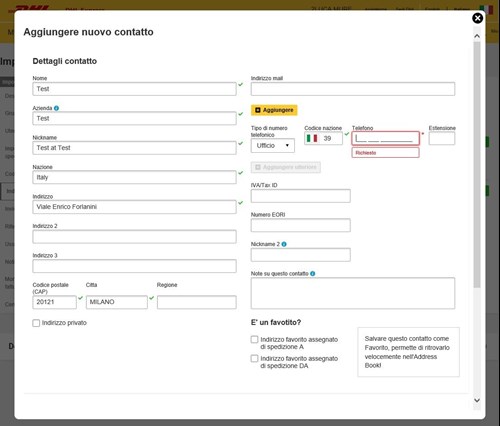Click the Richiesto validation message
Viewport: 500px width, 426px height.
click(385, 153)
